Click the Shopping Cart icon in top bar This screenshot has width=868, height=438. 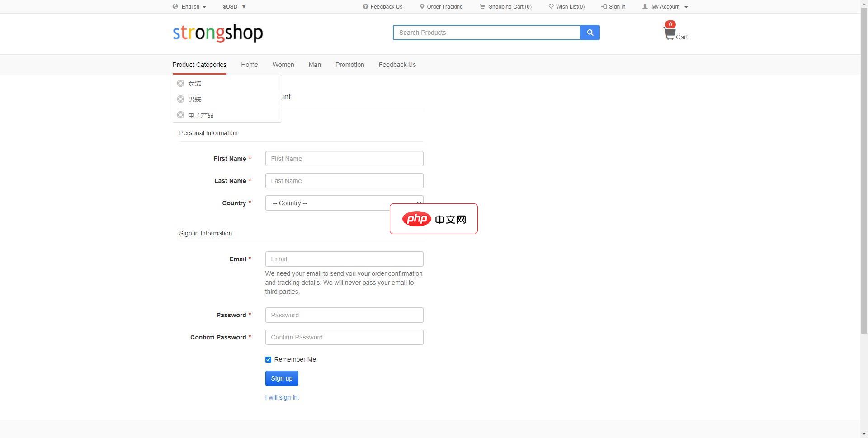(x=482, y=7)
